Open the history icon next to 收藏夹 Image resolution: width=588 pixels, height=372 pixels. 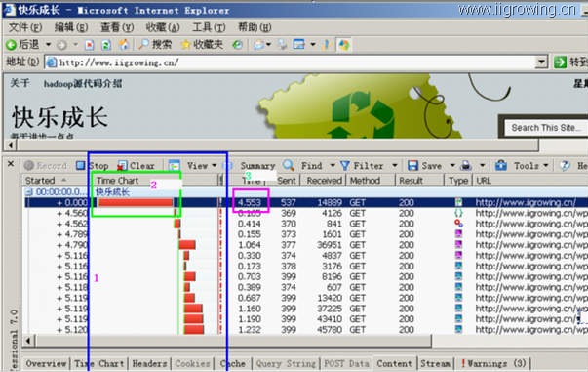point(237,45)
